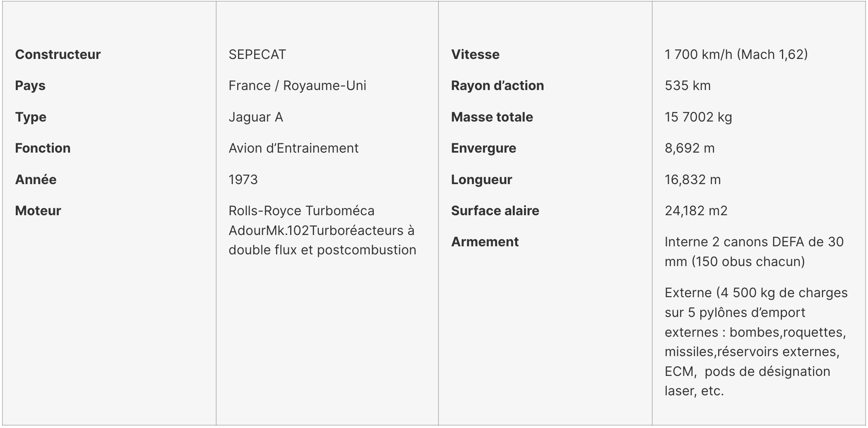
Task: Click the 8,692 m wingspan value
Action: (689, 148)
